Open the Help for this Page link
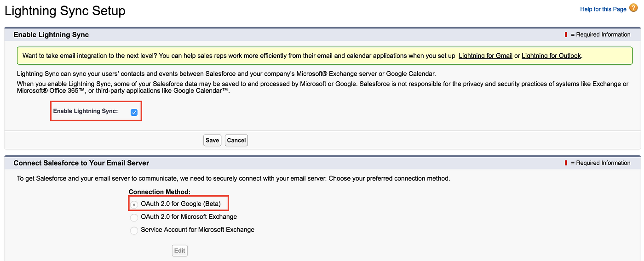The height and width of the screenshot is (261, 644). tap(603, 9)
